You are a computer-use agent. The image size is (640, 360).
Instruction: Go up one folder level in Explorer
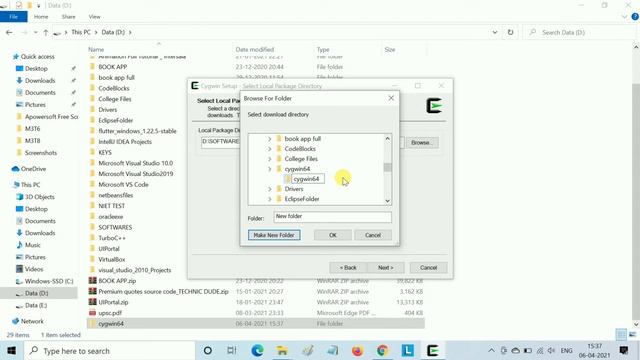pyautogui.click(x=46, y=32)
